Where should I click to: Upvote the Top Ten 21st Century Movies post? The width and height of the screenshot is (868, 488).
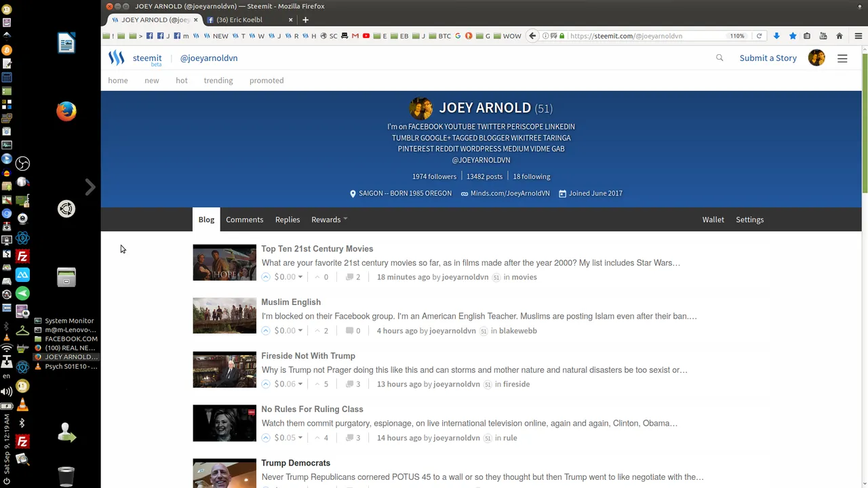coord(266,277)
